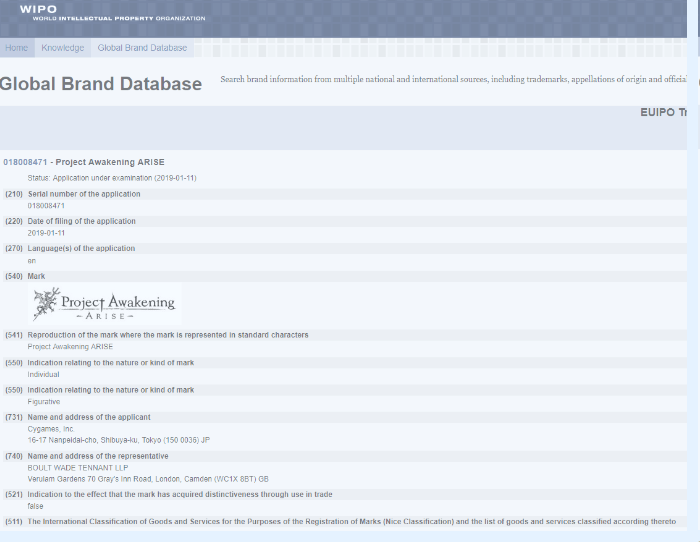Viewport: 700px width, 542px height.
Task: Click the filing date value 2019-01-11
Action: coord(48,232)
